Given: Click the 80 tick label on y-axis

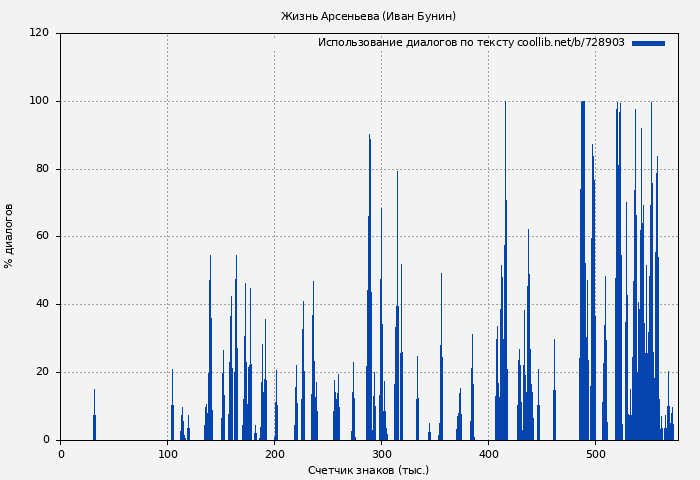Looking at the screenshot, I should coord(42,169).
